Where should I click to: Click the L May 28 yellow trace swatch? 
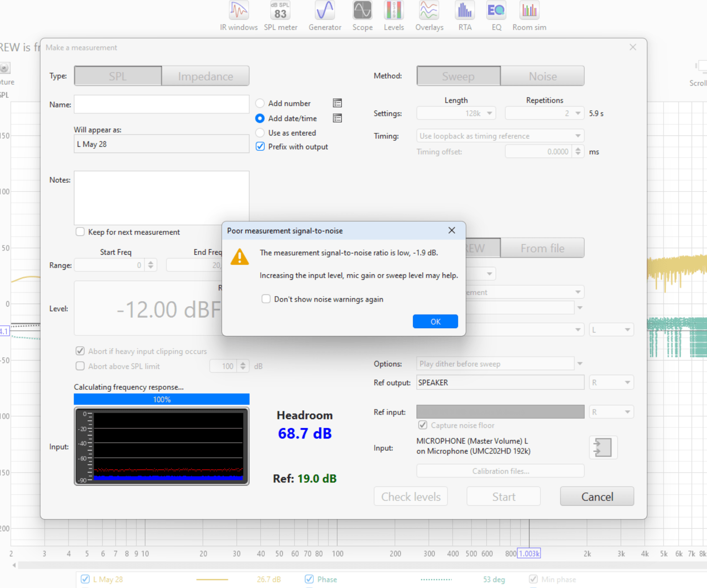click(212, 579)
